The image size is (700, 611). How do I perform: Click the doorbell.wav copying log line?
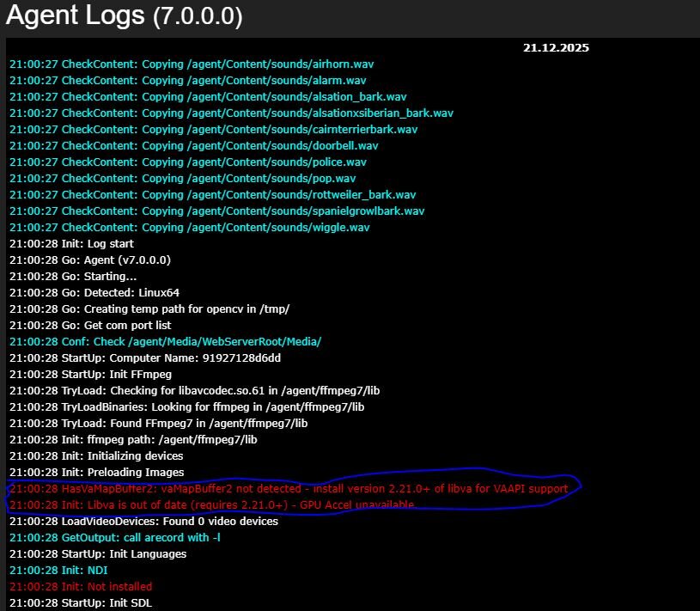pos(194,145)
